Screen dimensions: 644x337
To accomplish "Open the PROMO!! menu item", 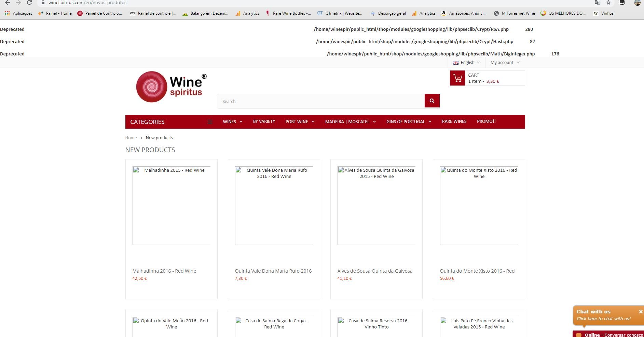I will click(486, 121).
